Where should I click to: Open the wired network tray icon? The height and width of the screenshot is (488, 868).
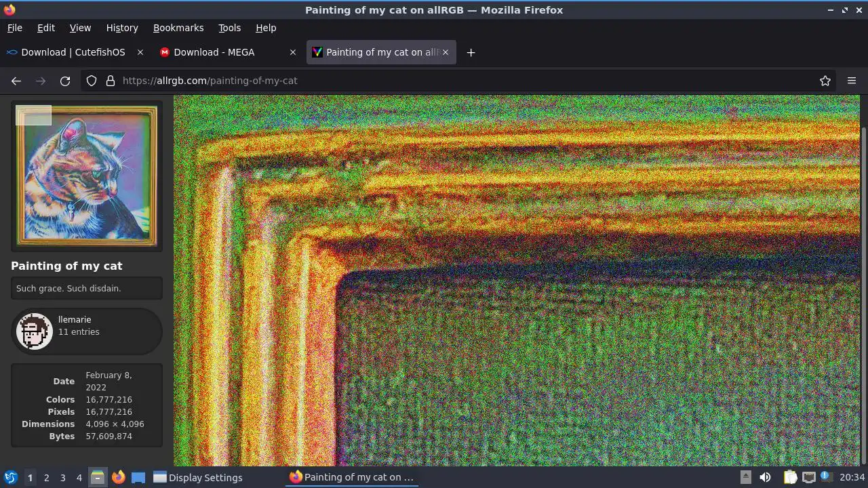(808, 477)
